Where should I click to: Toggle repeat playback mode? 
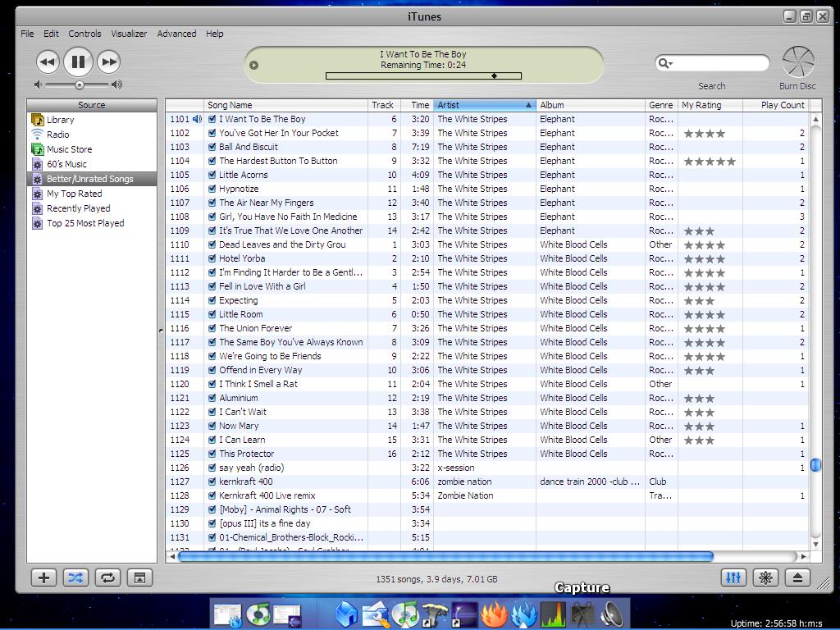tap(107, 577)
